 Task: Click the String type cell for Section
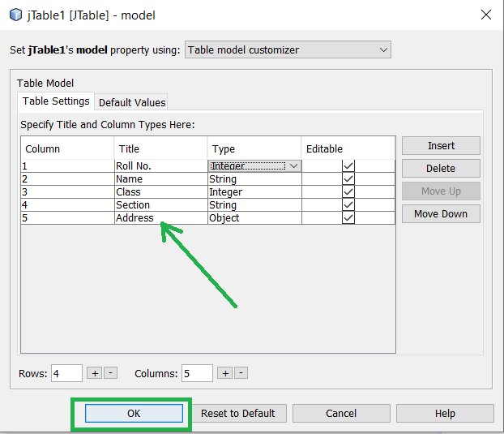254,205
